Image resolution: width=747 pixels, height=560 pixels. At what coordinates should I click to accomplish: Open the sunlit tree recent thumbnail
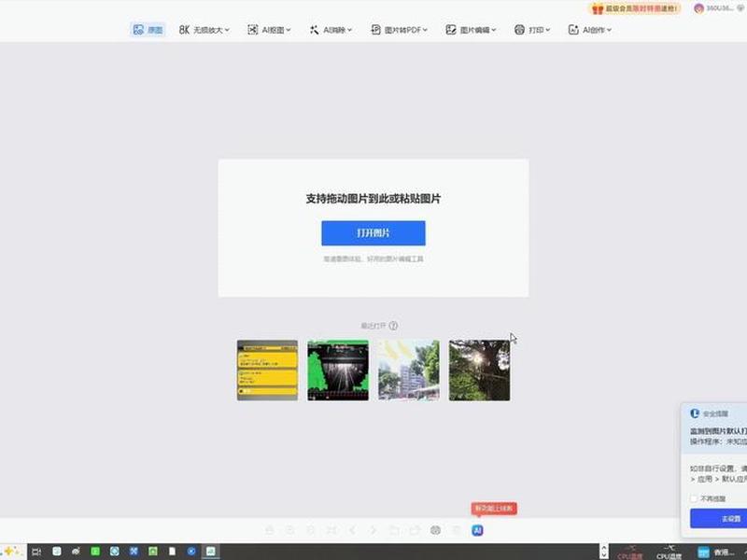[479, 370]
